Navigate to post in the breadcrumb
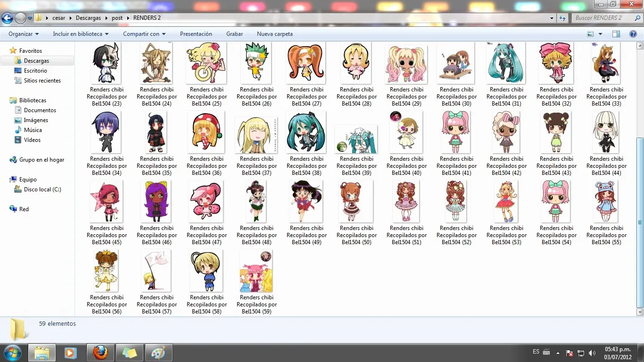The image size is (644, 362). click(x=117, y=18)
